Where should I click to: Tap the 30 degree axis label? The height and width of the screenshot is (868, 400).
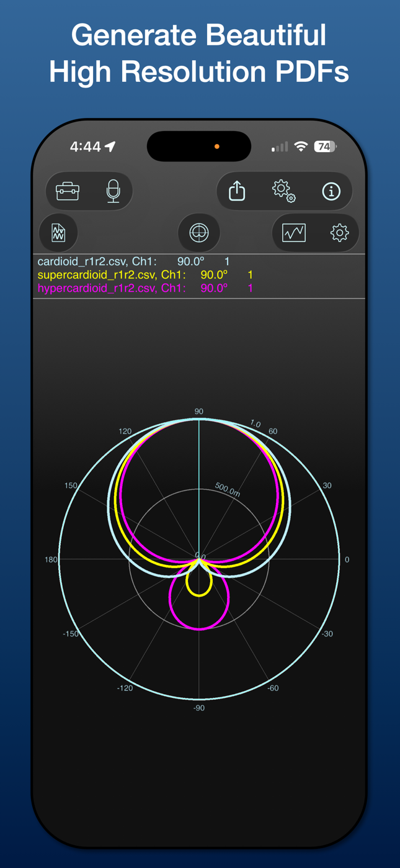click(x=327, y=486)
